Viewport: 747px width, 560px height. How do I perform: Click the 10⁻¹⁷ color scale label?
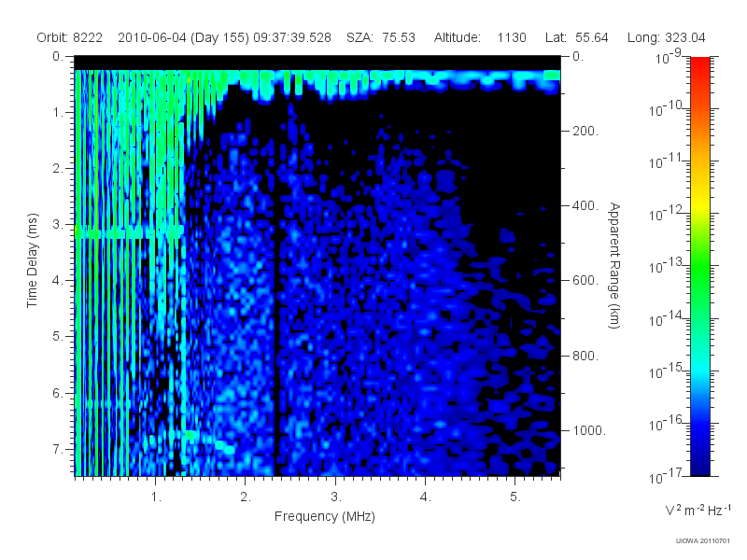coord(666,475)
